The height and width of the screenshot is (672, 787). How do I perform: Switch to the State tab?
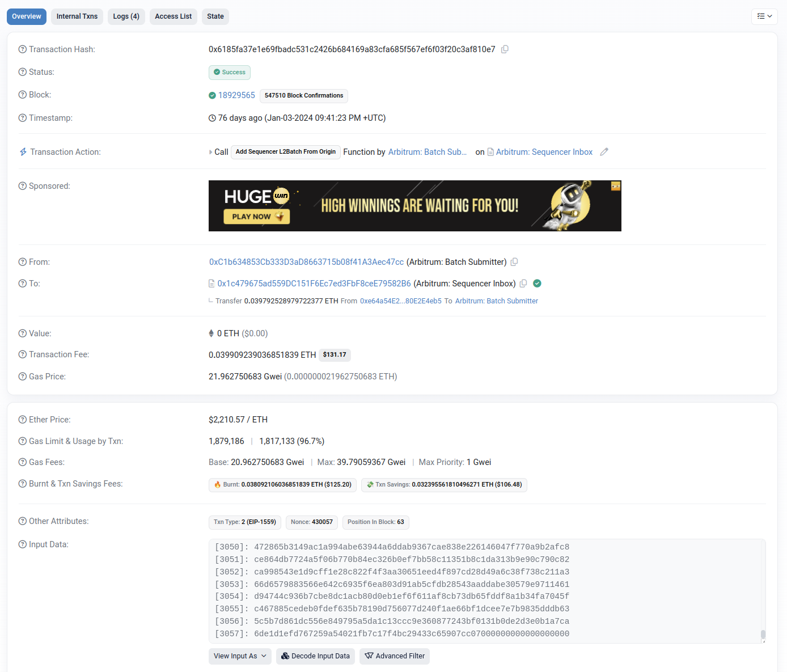click(215, 16)
